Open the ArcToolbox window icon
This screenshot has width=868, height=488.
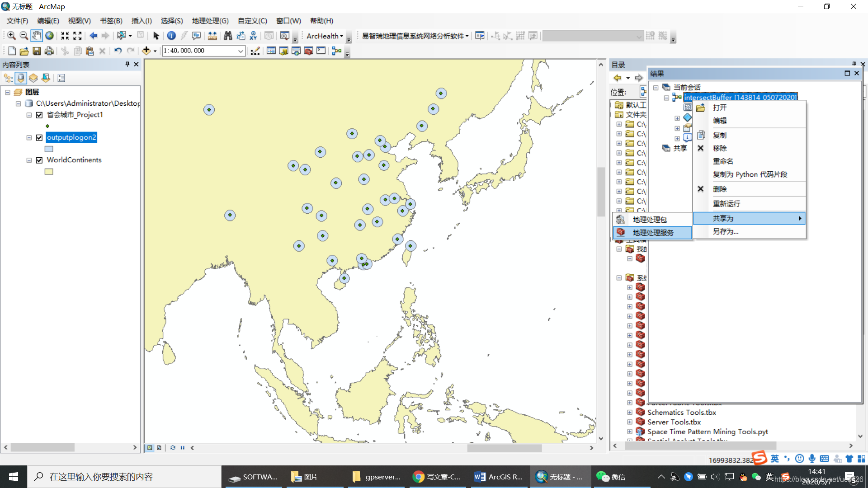(x=309, y=51)
